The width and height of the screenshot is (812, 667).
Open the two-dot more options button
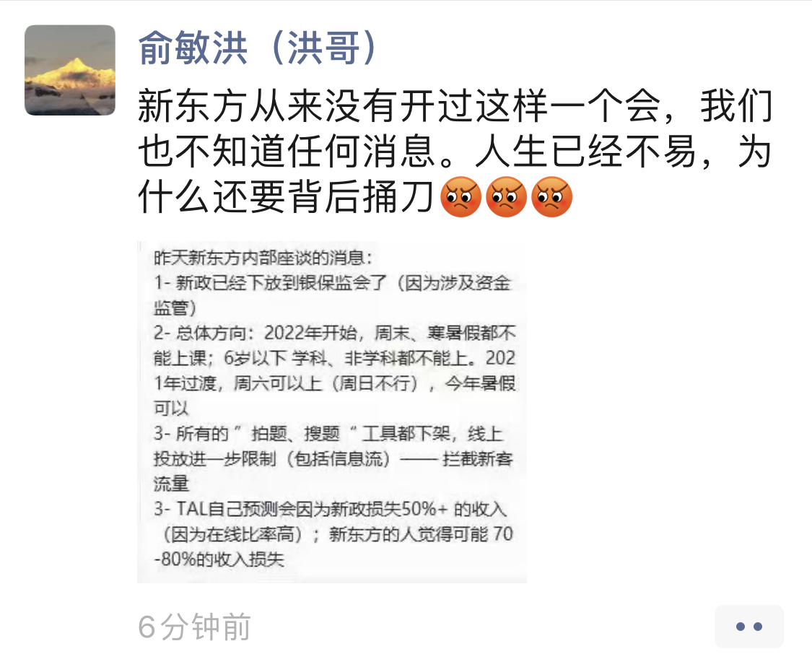pyautogui.click(x=748, y=627)
